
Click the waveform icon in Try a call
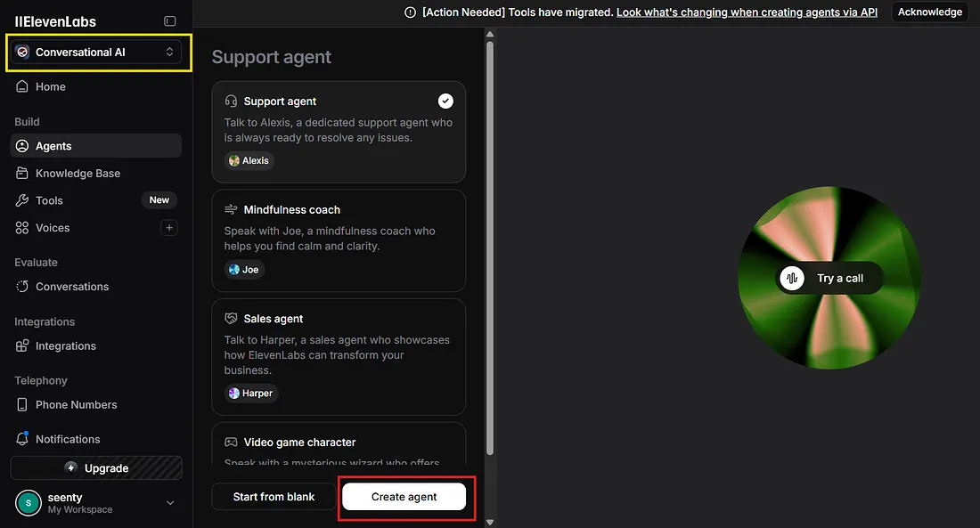(793, 278)
